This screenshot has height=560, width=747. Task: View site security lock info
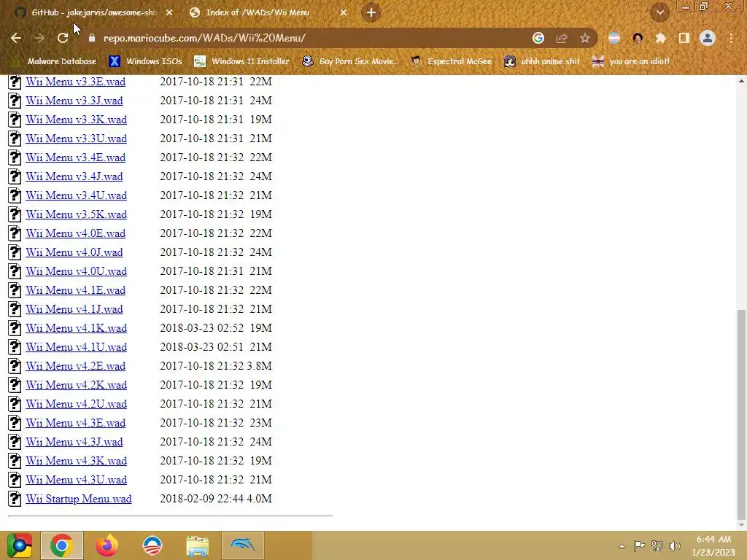coord(92,38)
